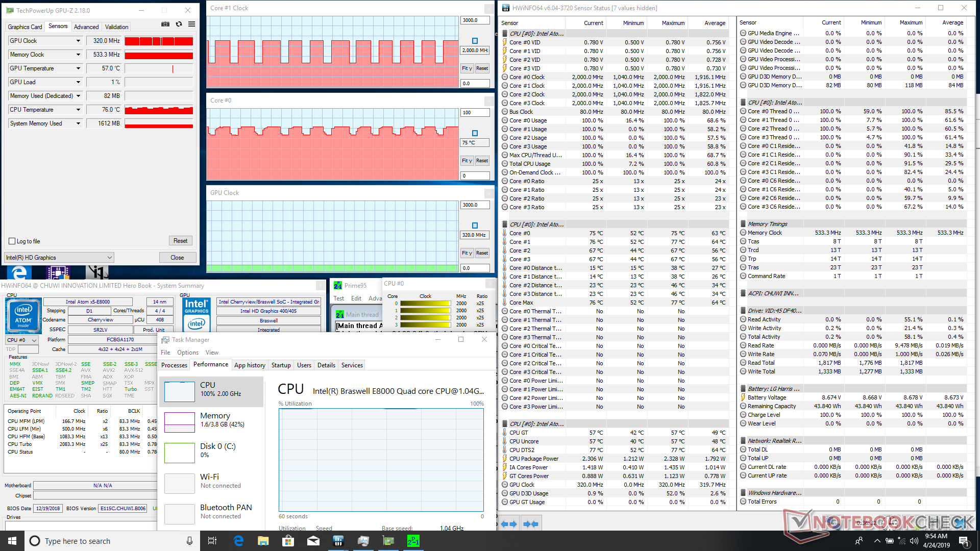Click the GPU-Z screenshot camera icon
The width and height of the screenshot is (980, 551).
point(165,24)
